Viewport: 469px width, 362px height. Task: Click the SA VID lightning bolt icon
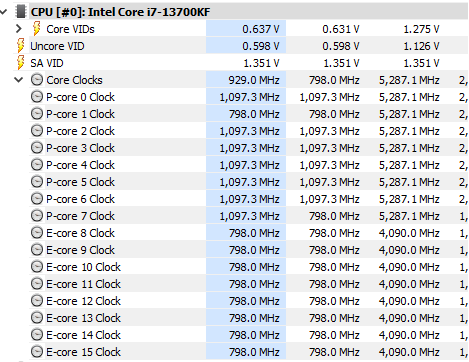pos(21,63)
